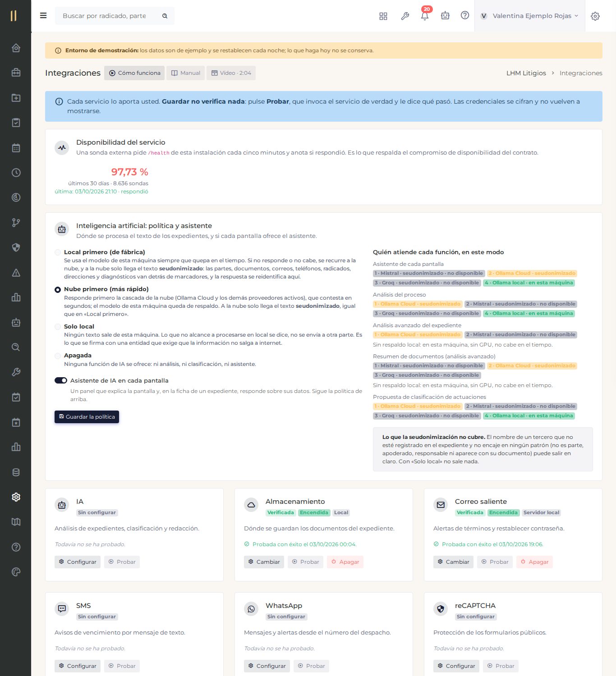Click Apagar on the Correo saliente card
Screen dimensions: 616x676
click(534, 562)
